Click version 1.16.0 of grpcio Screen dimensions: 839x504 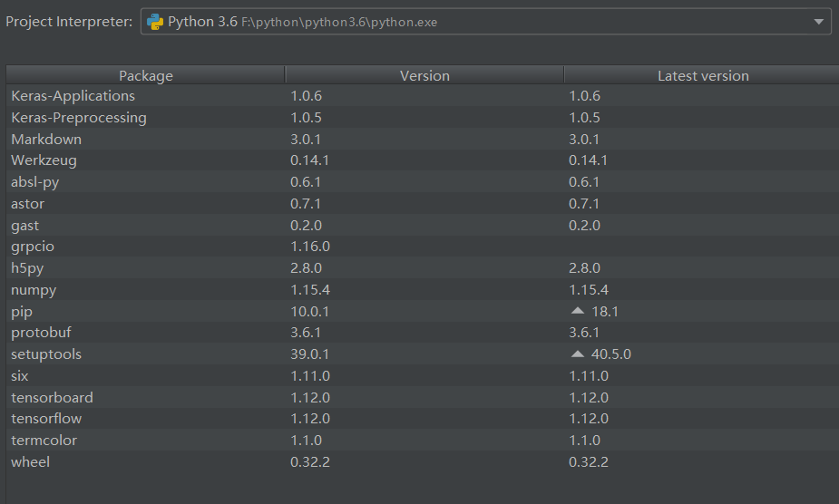(x=310, y=247)
